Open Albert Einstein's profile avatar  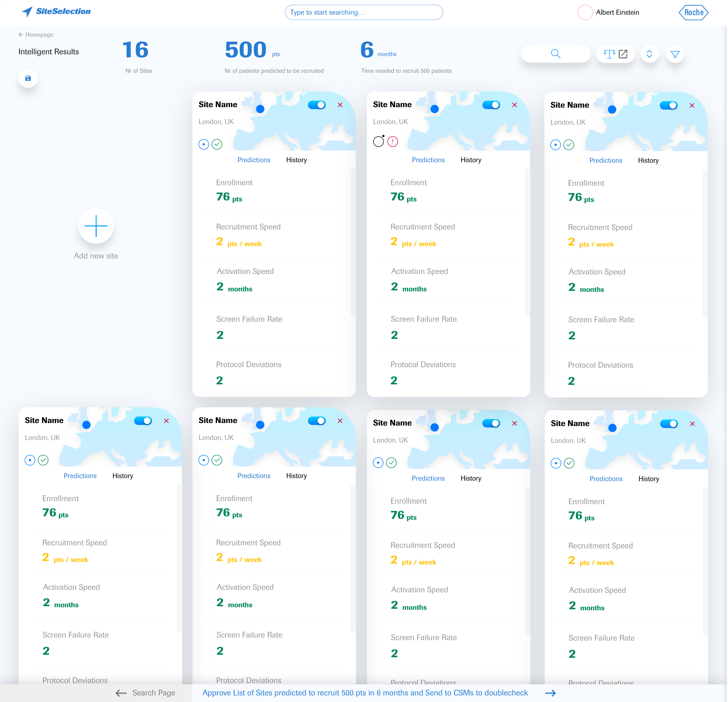click(x=585, y=13)
